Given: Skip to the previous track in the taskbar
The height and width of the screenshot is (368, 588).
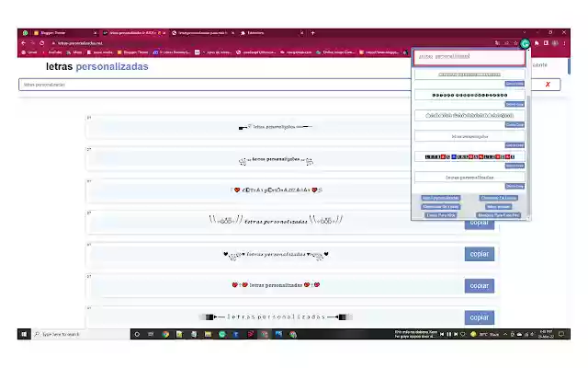Looking at the screenshot, I should coord(442,334).
